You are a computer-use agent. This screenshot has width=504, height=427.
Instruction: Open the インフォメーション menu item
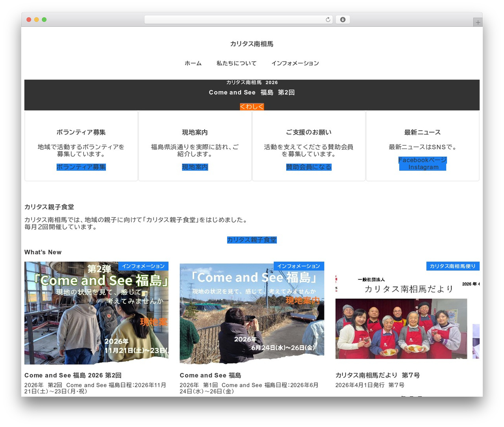295,63
